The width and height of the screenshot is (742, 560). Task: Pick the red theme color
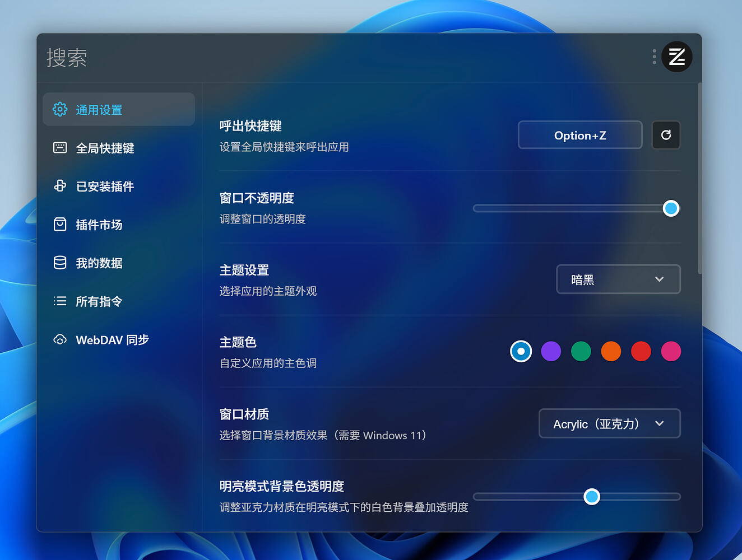[x=641, y=351]
